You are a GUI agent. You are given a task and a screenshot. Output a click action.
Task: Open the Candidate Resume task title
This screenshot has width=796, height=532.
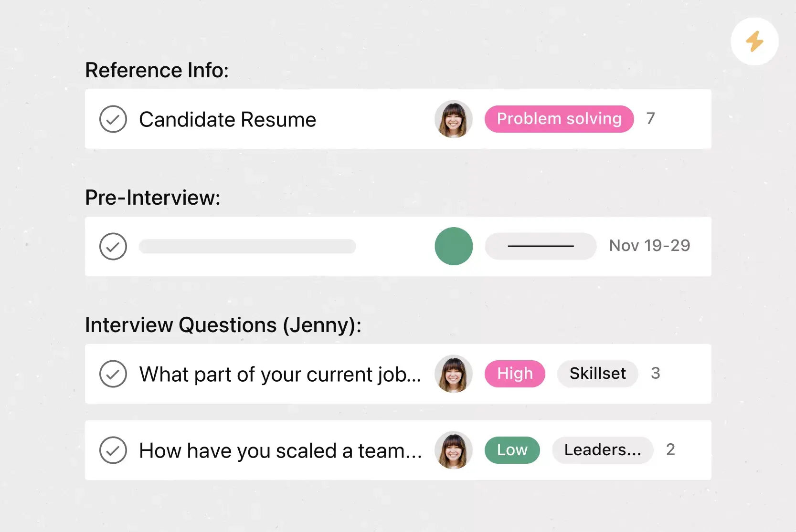point(228,120)
